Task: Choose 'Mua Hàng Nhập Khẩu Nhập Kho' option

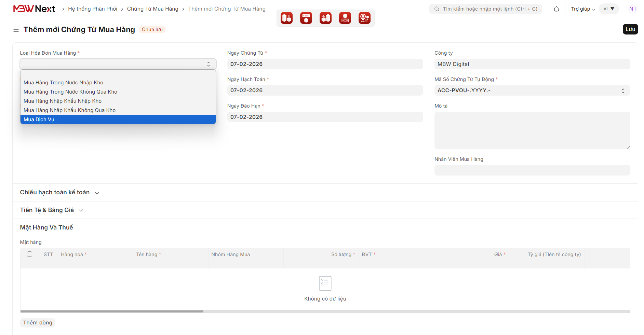Action: pos(63,101)
